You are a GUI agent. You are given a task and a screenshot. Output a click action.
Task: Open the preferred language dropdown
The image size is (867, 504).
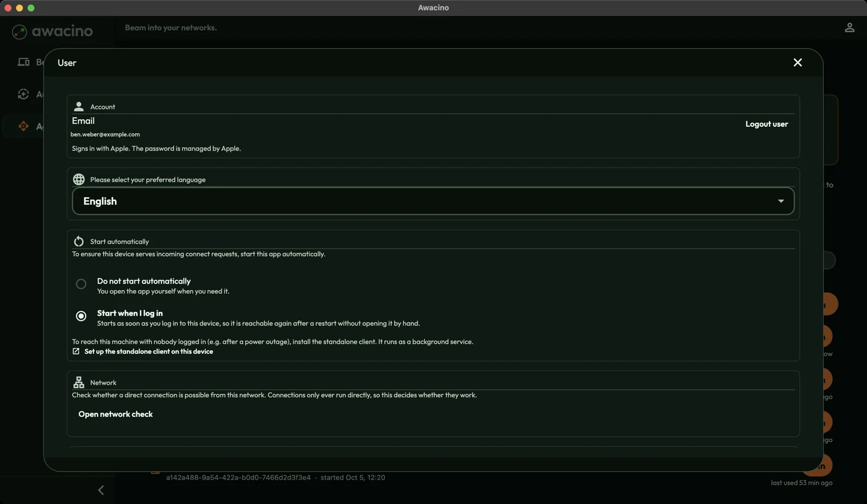433,201
